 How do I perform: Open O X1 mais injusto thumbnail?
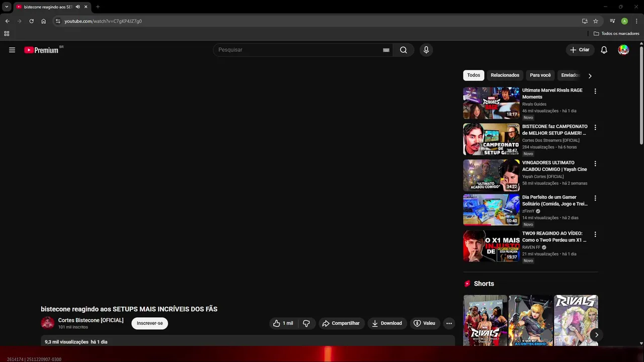click(x=491, y=246)
